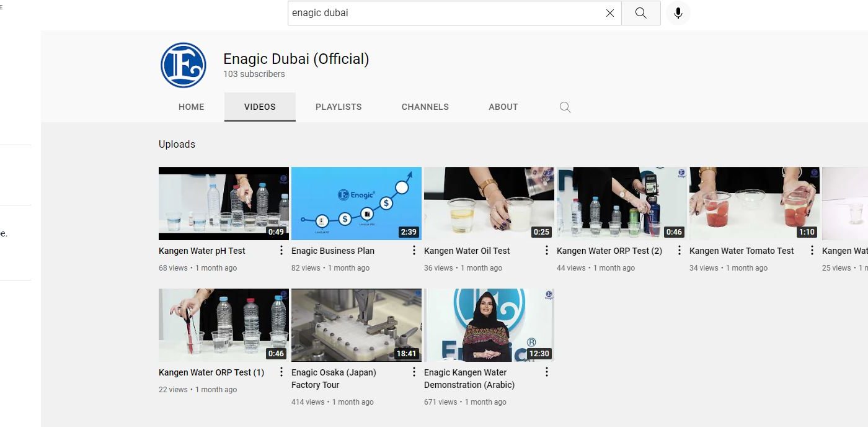Click '22 views • 1 month ago' text

(198, 390)
